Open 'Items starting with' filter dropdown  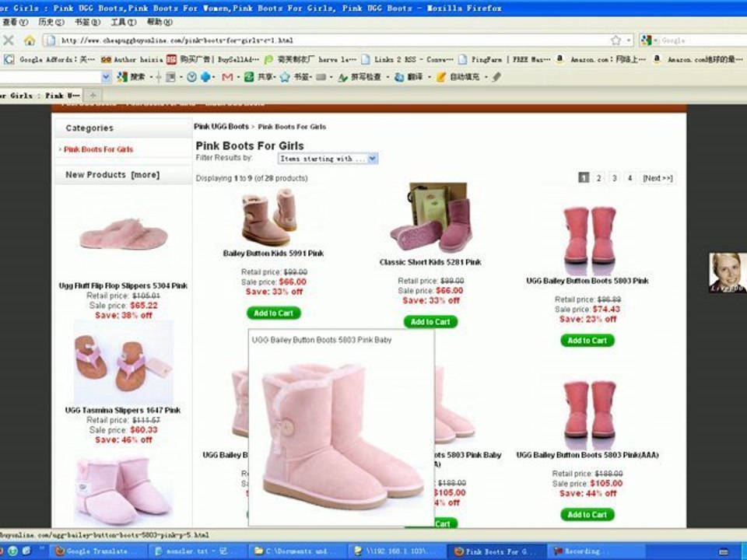[x=328, y=159]
